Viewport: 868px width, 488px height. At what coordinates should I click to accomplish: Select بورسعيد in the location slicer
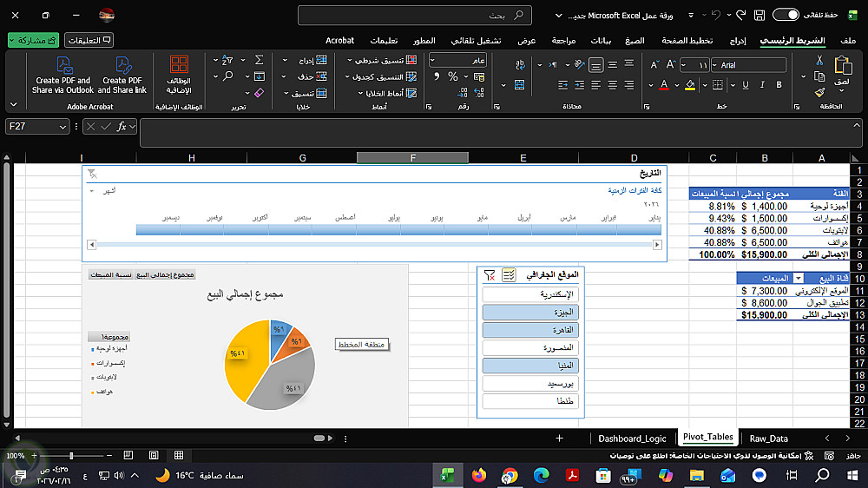530,383
